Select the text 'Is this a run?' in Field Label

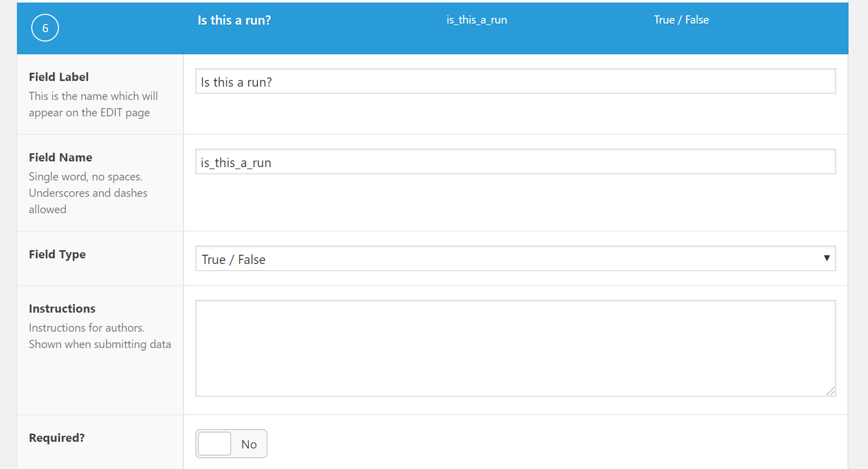(236, 81)
